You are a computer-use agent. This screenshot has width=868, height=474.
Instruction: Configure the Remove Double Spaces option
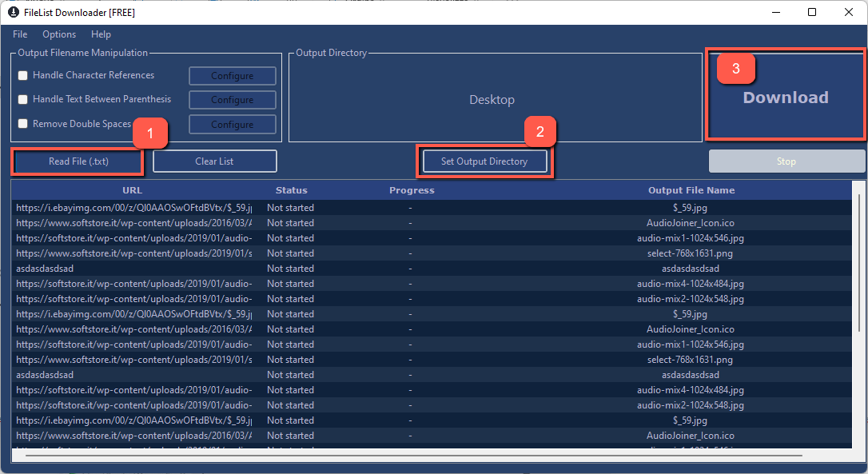pos(232,124)
